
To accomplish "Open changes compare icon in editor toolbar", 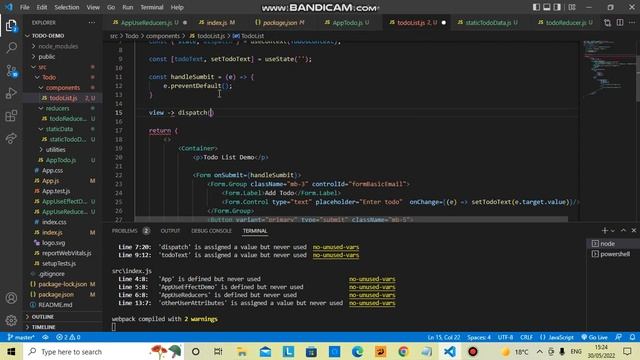I will [x=607, y=23].
